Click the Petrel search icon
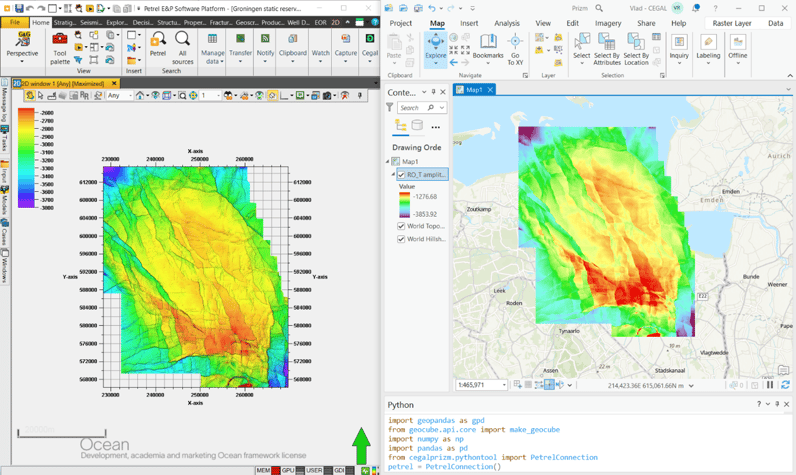The width and height of the screenshot is (796, 475). coord(158,44)
